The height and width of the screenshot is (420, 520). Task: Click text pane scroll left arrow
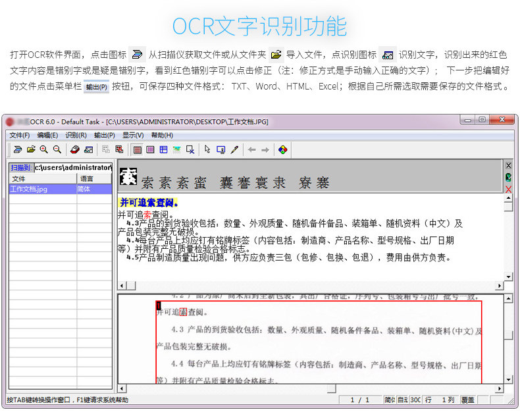pos(122,285)
